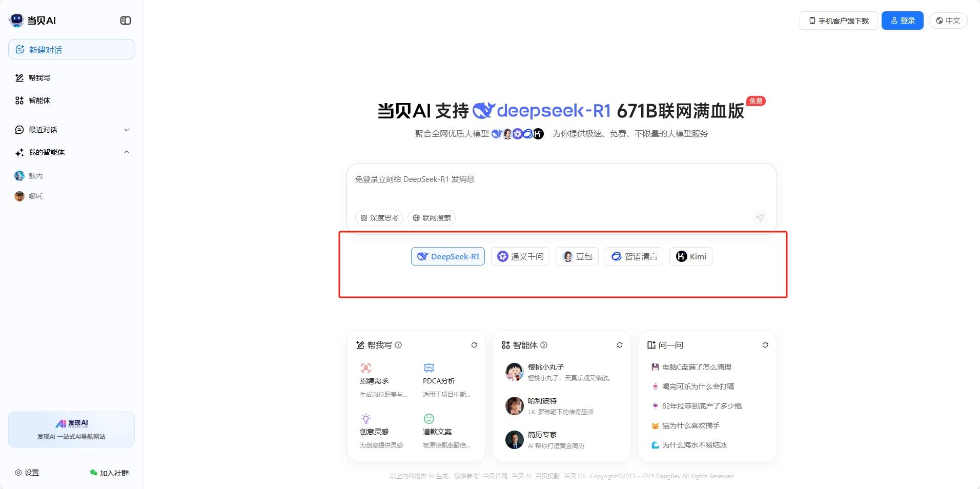The width and height of the screenshot is (980, 489).
Task: Toggle 联网搜索 mode
Action: point(432,218)
